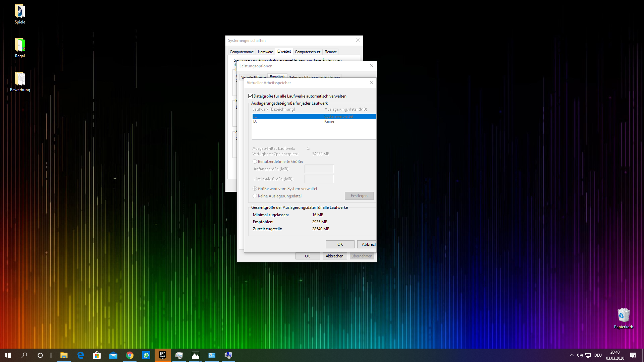644x362 pixels.
Task: Open WhatsApp from the taskbar
Action: point(146,355)
